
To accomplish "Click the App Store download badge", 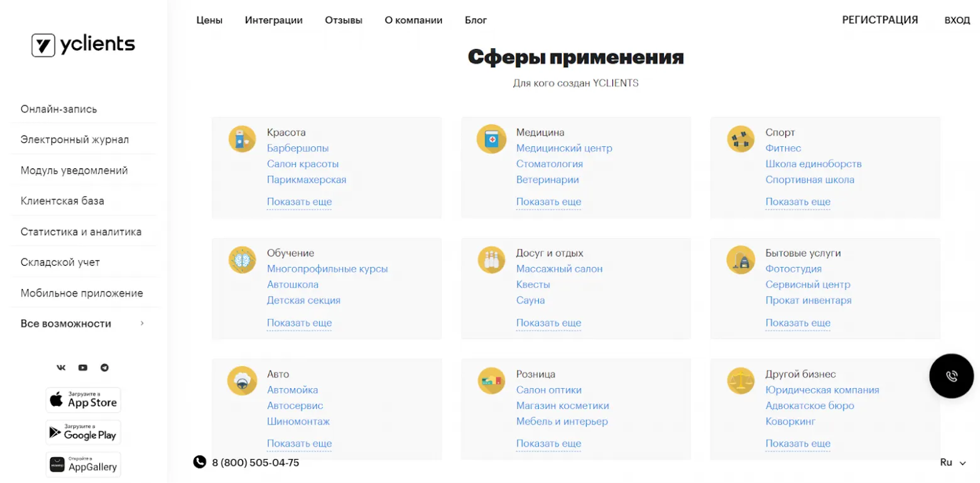I will [83, 399].
